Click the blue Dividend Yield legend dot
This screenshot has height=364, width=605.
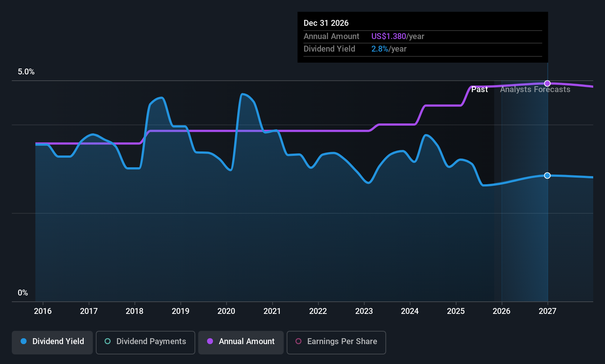24,341
